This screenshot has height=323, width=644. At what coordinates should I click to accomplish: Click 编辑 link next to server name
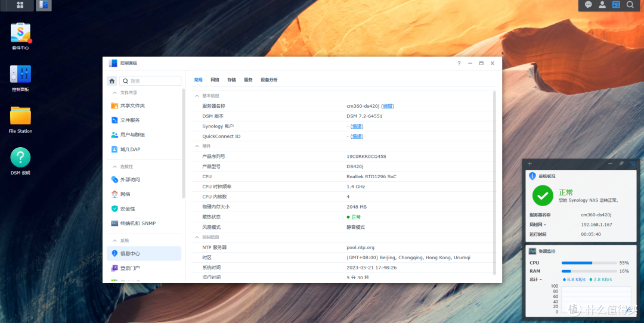[388, 106]
